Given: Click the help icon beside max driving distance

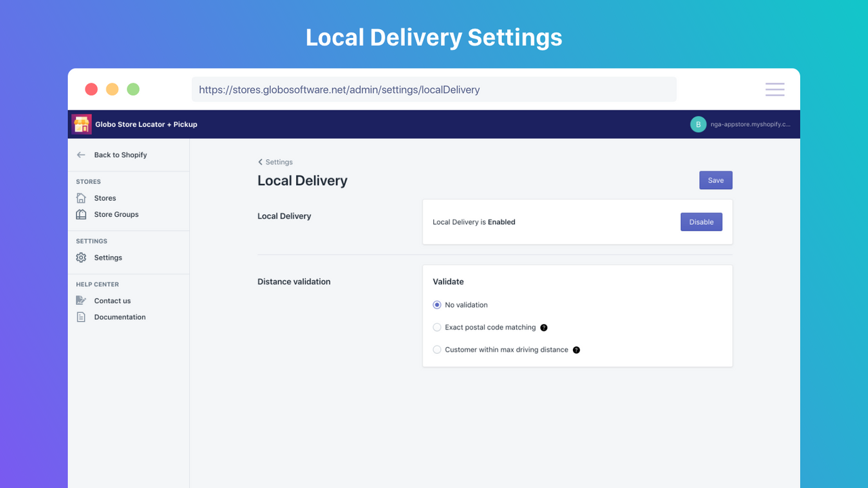Looking at the screenshot, I should 576,350.
